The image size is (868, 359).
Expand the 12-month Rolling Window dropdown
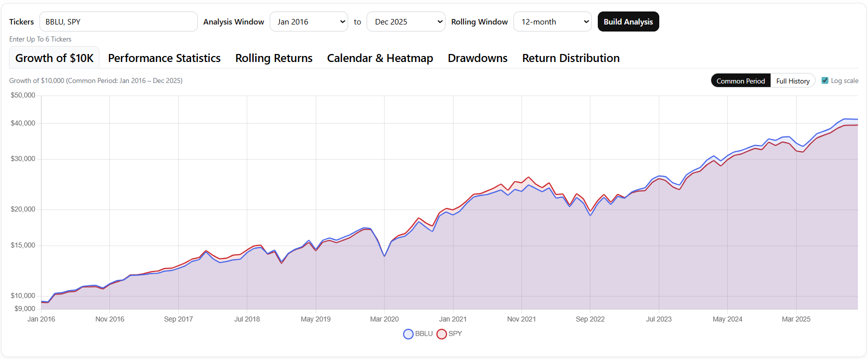tap(552, 21)
